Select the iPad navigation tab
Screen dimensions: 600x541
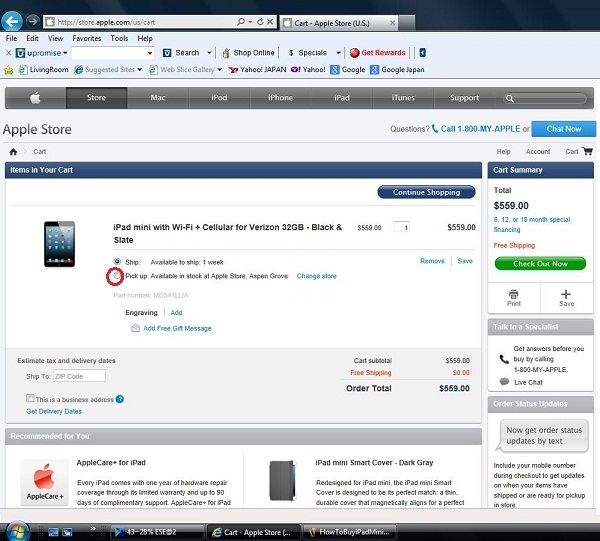click(342, 98)
